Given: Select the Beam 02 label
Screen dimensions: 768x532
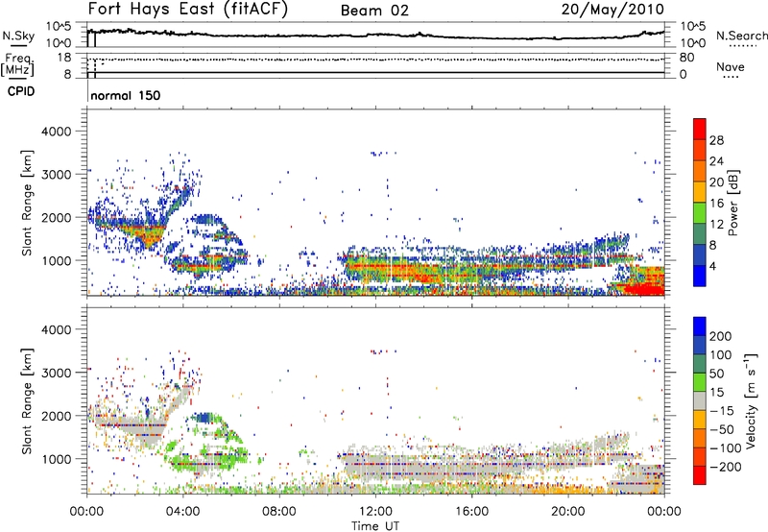Looking at the screenshot, I should click(x=374, y=11).
